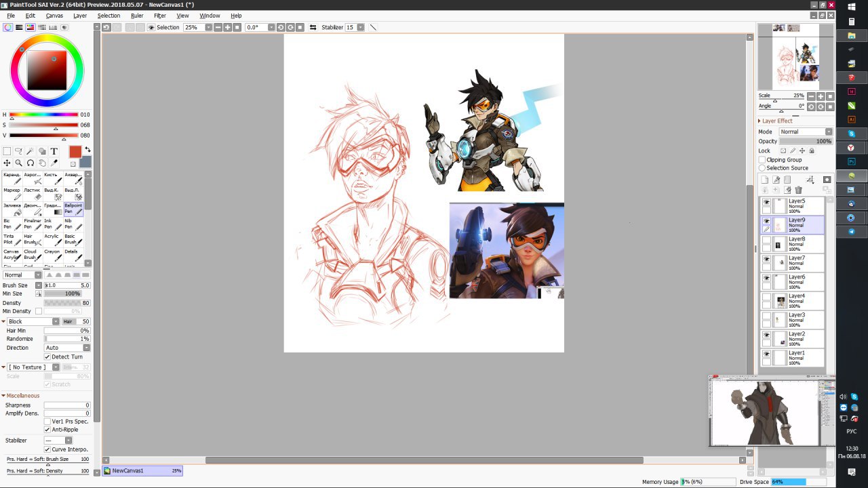This screenshot has width=868, height=488.
Task: Show Layer8 via its visibility box
Action: point(767,241)
